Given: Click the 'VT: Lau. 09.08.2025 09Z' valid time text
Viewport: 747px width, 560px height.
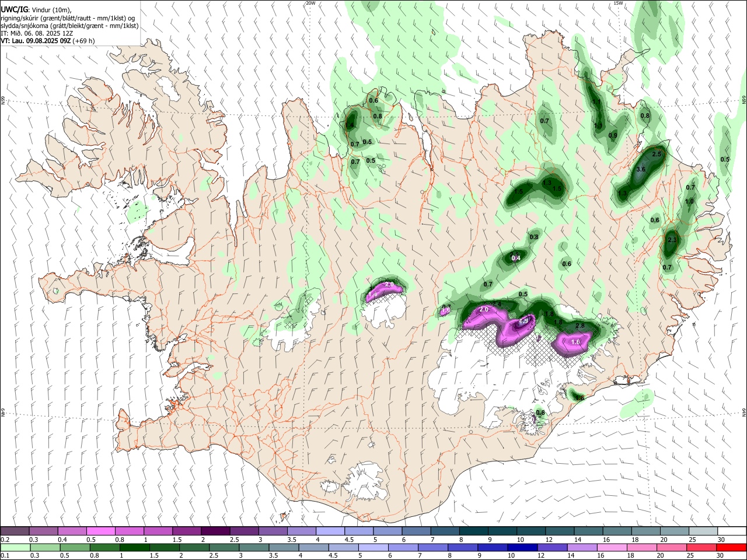Looking at the screenshot, I should (36, 41).
